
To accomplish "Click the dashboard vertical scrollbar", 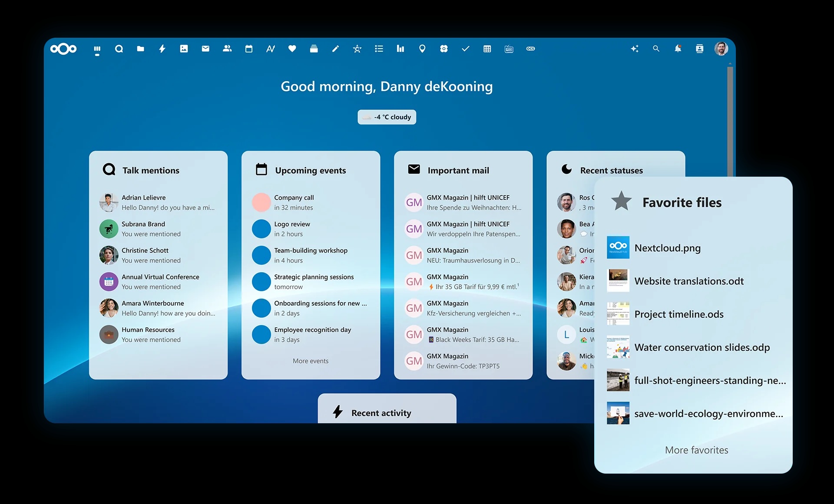I will point(730,122).
